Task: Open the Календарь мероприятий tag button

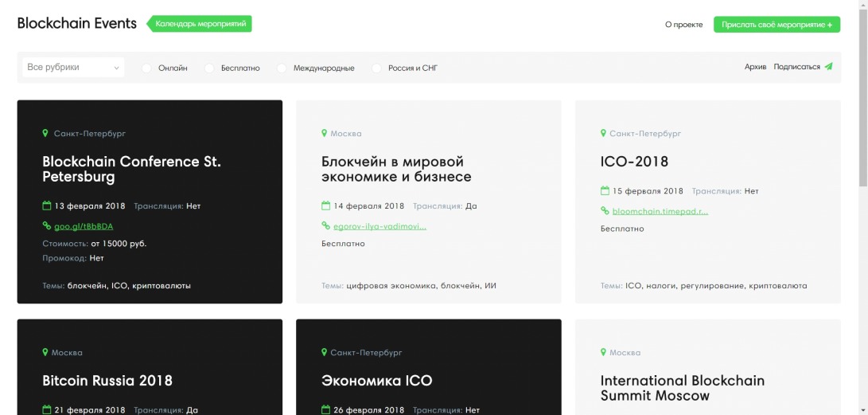Action: click(199, 24)
